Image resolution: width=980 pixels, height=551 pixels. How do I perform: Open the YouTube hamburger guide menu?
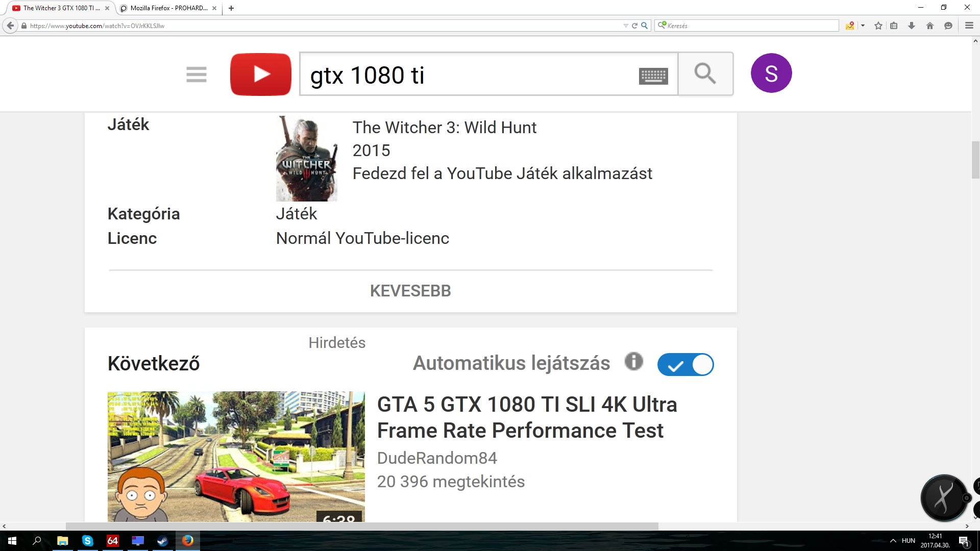pos(197,74)
